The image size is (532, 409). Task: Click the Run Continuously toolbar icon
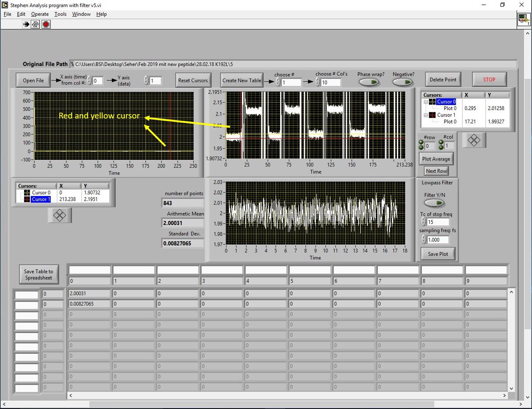pos(36,24)
